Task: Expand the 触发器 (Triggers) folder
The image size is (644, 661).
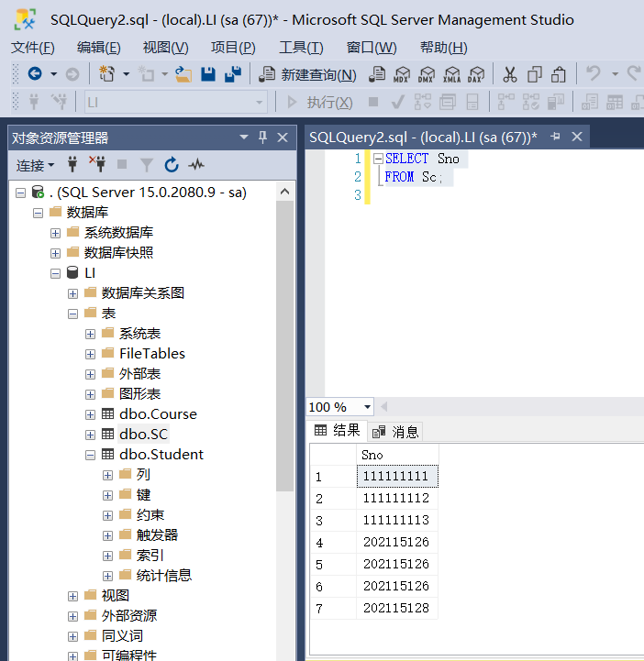Action: [107, 535]
